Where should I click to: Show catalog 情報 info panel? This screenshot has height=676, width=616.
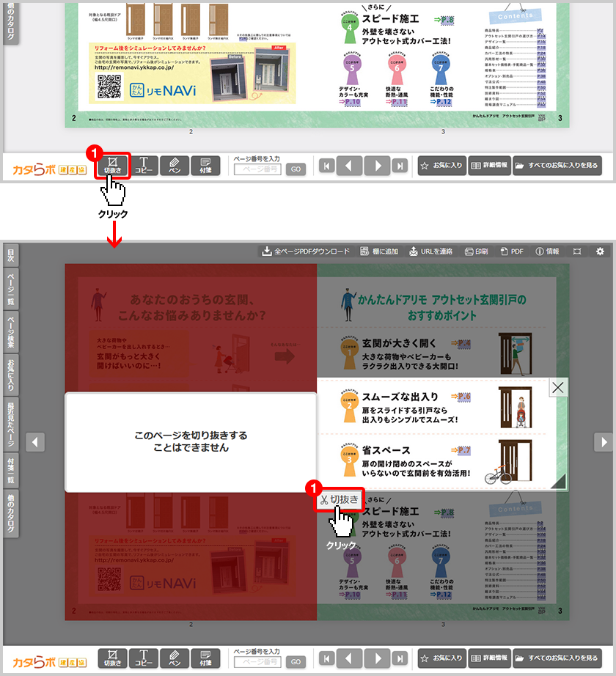click(x=547, y=251)
